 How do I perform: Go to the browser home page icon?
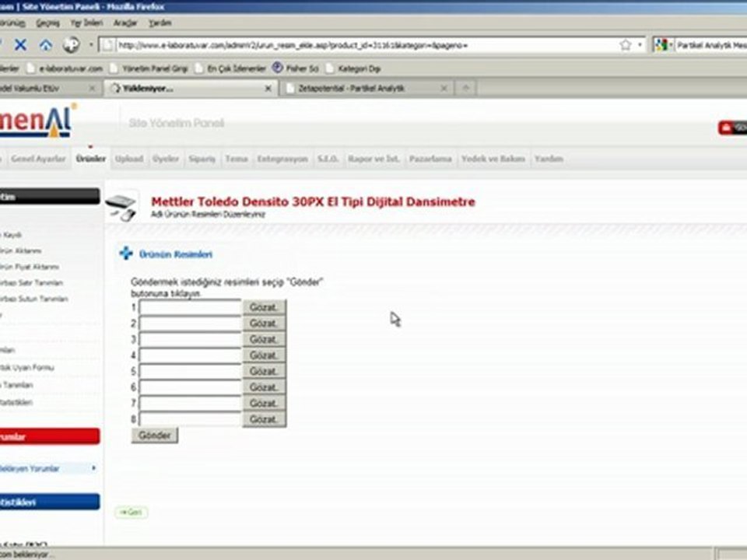click(x=46, y=45)
